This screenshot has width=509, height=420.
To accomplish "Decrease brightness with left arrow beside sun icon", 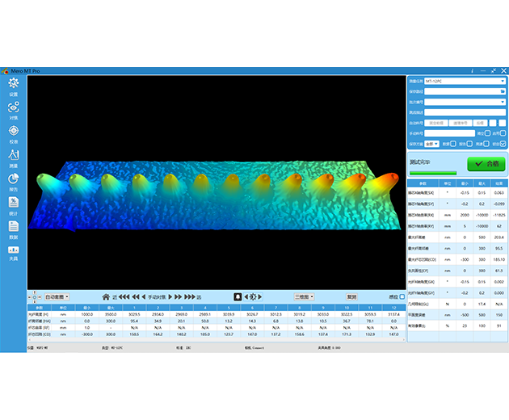I will [246, 297].
